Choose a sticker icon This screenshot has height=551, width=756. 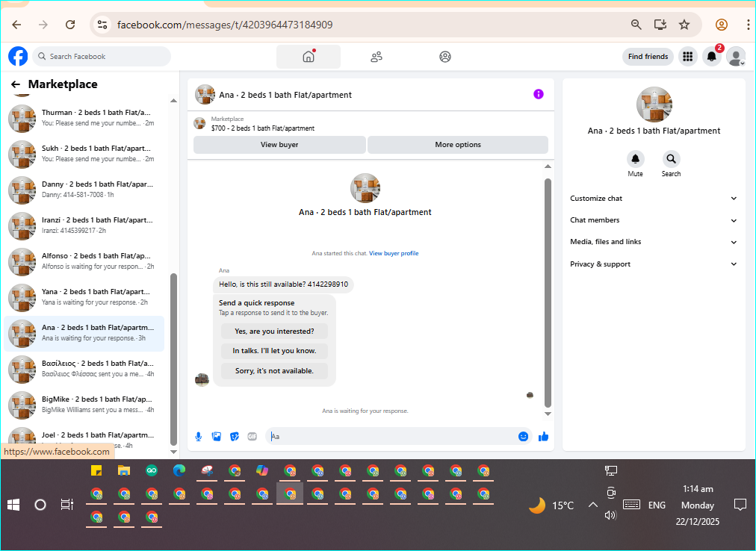coord(235,436)
